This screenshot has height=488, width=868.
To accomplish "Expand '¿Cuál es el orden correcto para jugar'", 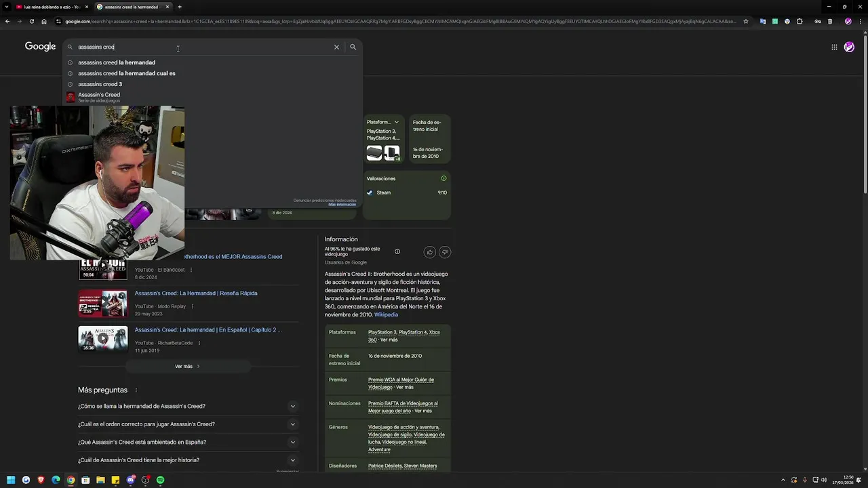I will 188,424.
